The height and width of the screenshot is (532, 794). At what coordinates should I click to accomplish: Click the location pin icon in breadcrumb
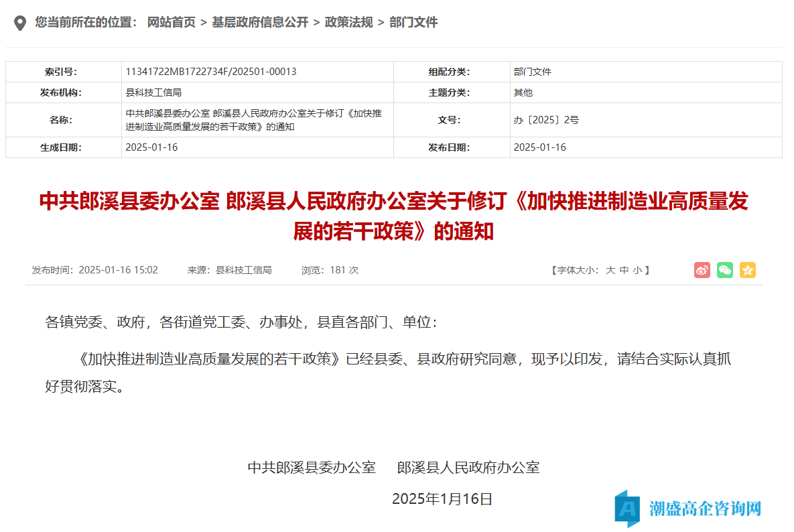pyautogui.click(x=21, y=23)
